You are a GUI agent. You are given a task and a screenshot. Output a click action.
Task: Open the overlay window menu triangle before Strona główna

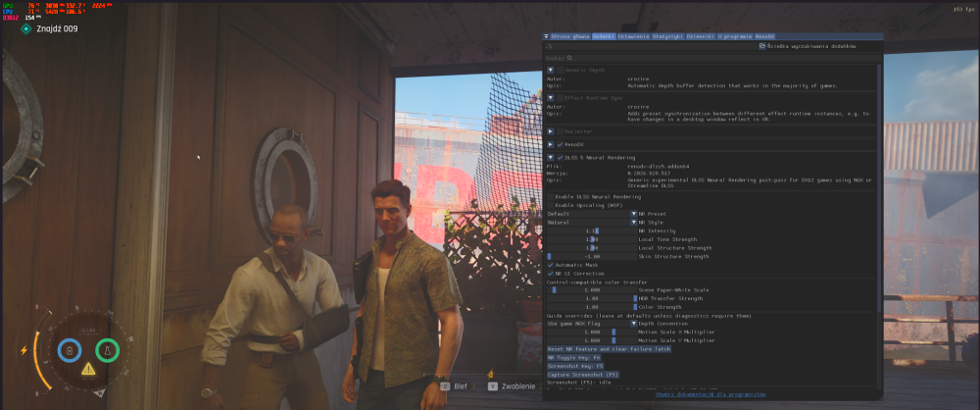click(x=546, y=37)
